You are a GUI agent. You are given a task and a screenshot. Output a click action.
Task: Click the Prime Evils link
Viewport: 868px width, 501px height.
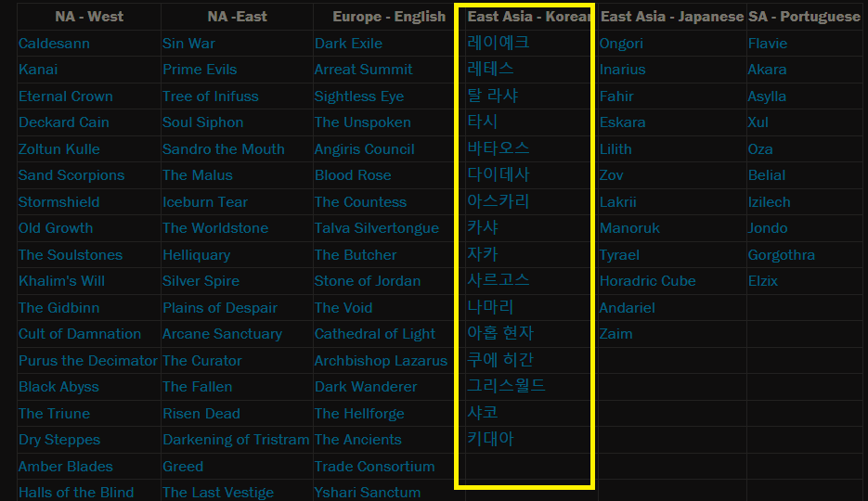click(x=200, y=70)
